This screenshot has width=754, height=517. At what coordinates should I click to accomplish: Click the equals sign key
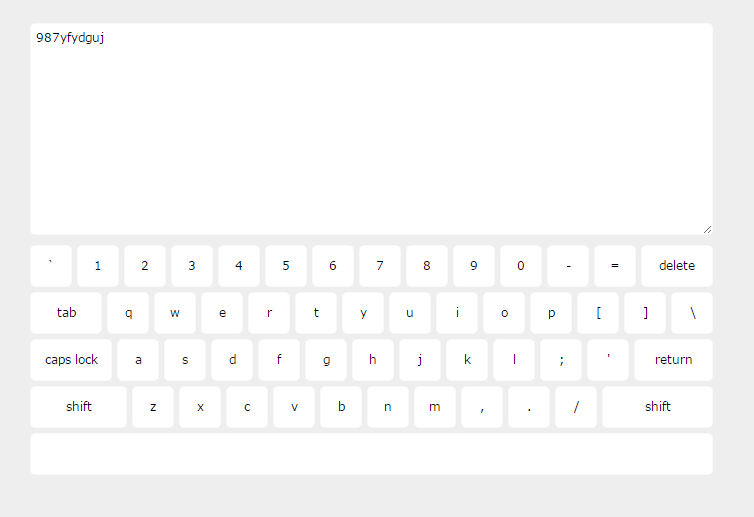[615, 266]
